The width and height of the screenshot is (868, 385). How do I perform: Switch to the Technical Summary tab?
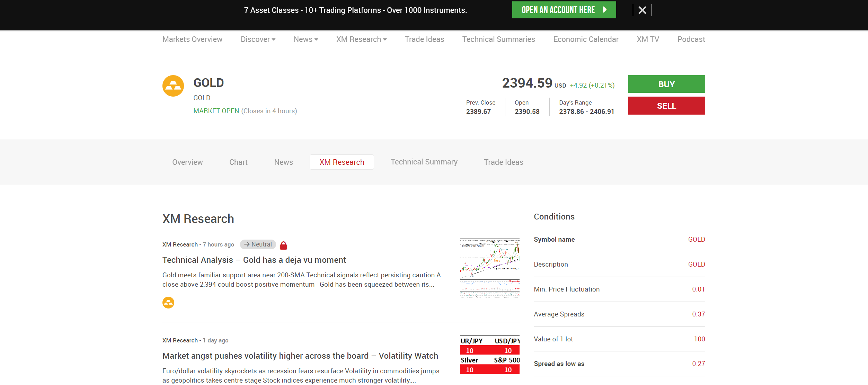(424, 162)
